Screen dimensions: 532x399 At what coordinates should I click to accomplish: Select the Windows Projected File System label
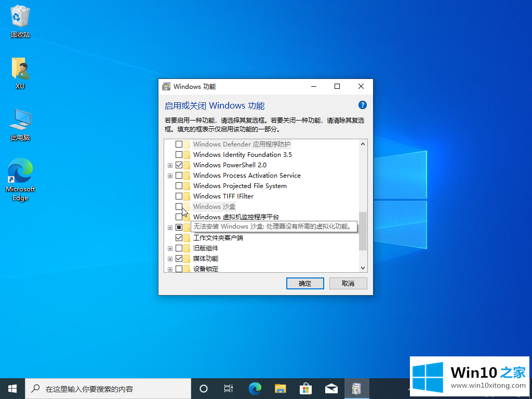(x=240, y=186)
